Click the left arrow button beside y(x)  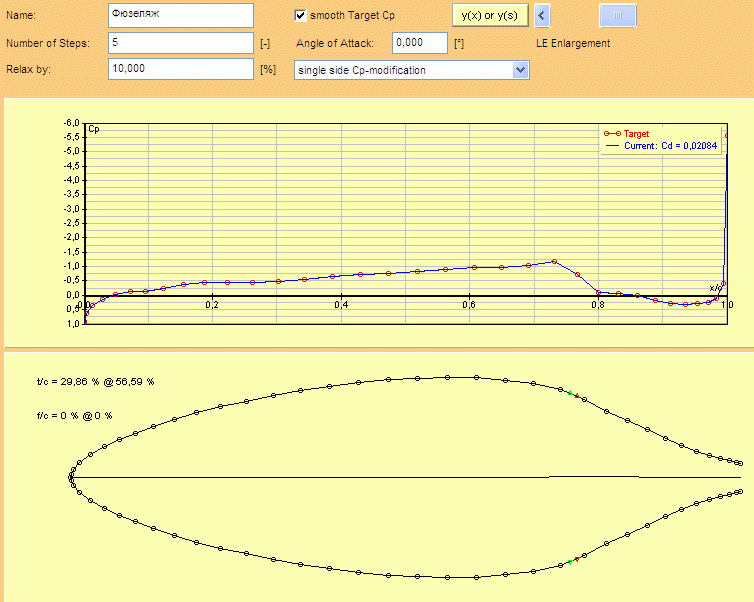[x=541, y=16]
